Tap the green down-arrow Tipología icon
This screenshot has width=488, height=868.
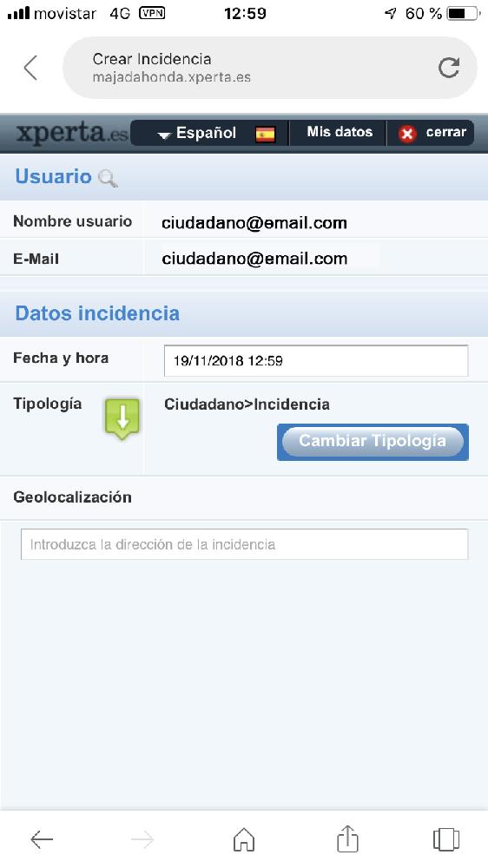pyautogui.click(x=122, y=418)
